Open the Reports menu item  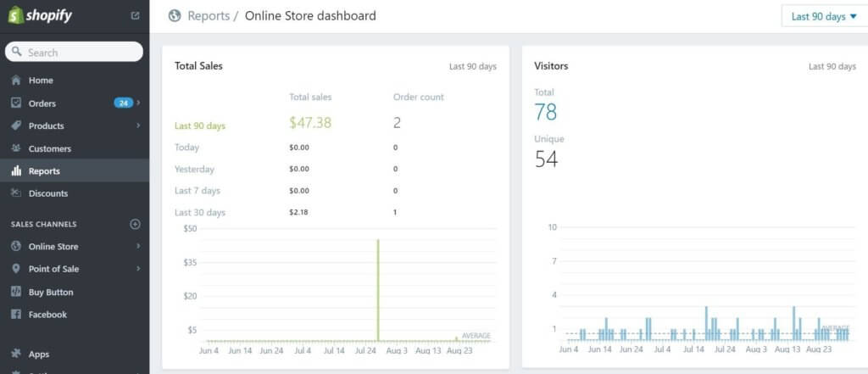(44, 171)
